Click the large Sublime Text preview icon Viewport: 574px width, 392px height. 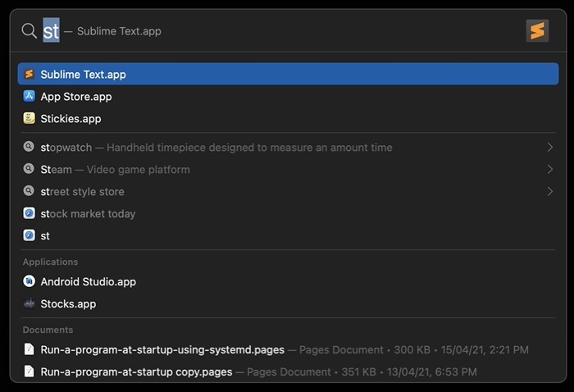537,31
